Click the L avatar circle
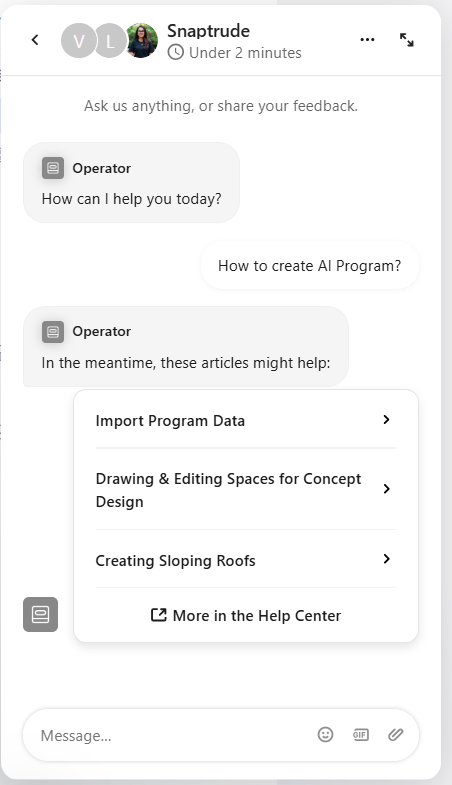The image size is (452, 785). pos(110,41)
